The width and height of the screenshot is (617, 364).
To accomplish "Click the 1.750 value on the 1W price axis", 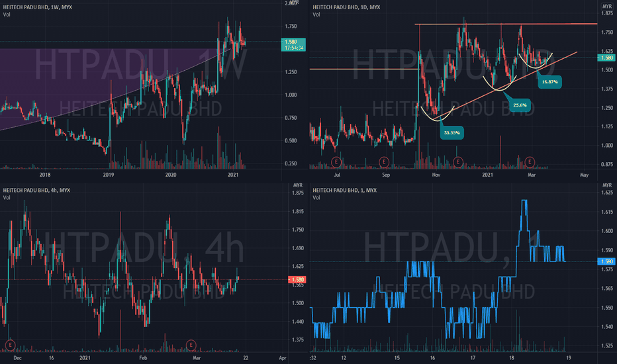I will [291, 26].
